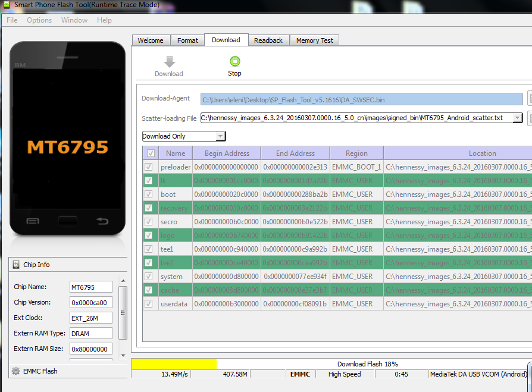Toggle the system partition checkbox
Image resolution: width=532 pixels, height=392 pixels.
pyautogui.click(x=149, y=277)
